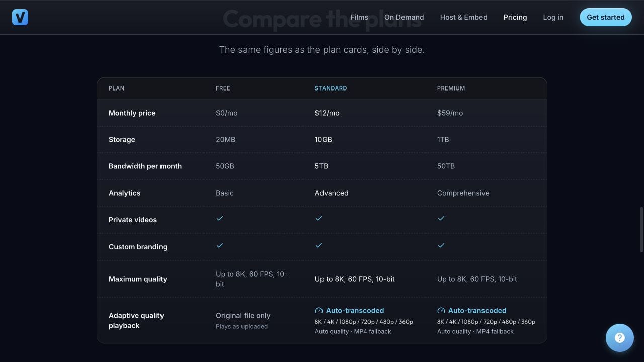This screenshot has width=644, height=362.
Task: Click the 1TB storage value
Action: coord(443,140)
